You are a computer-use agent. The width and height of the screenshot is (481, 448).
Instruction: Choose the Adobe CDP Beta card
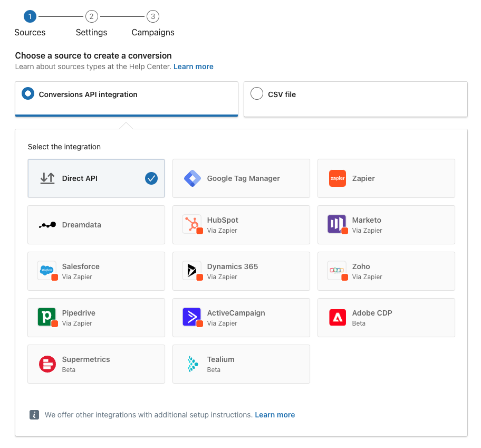(386, 318)
